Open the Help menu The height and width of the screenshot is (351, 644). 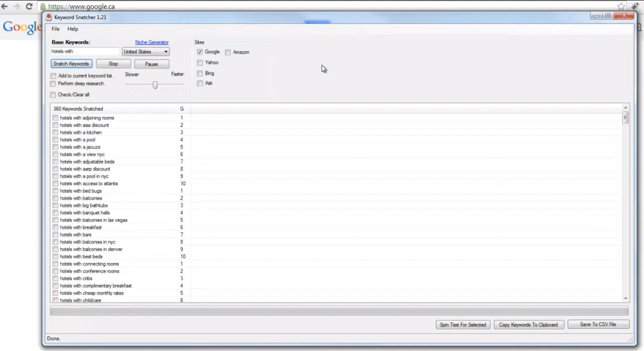(x=73, y=29)
